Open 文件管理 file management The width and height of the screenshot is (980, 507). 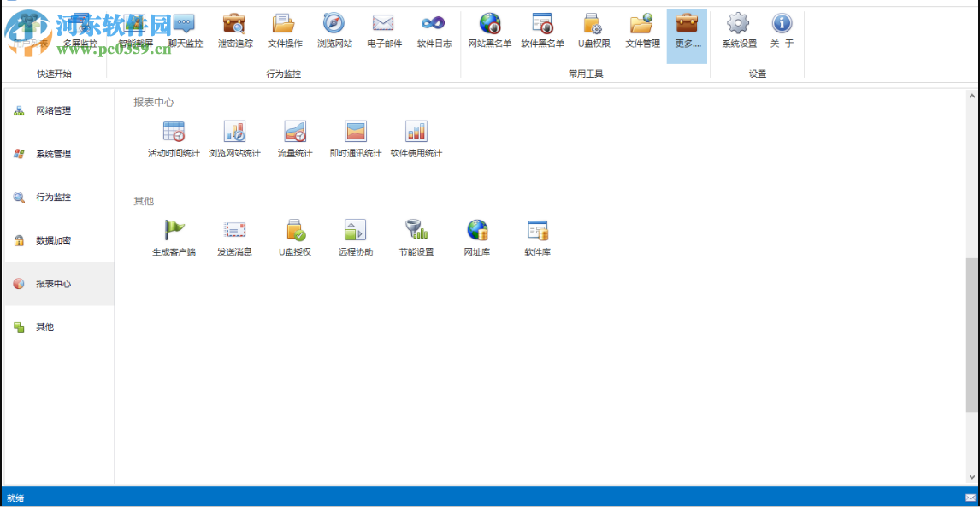(x=642, y=32)
